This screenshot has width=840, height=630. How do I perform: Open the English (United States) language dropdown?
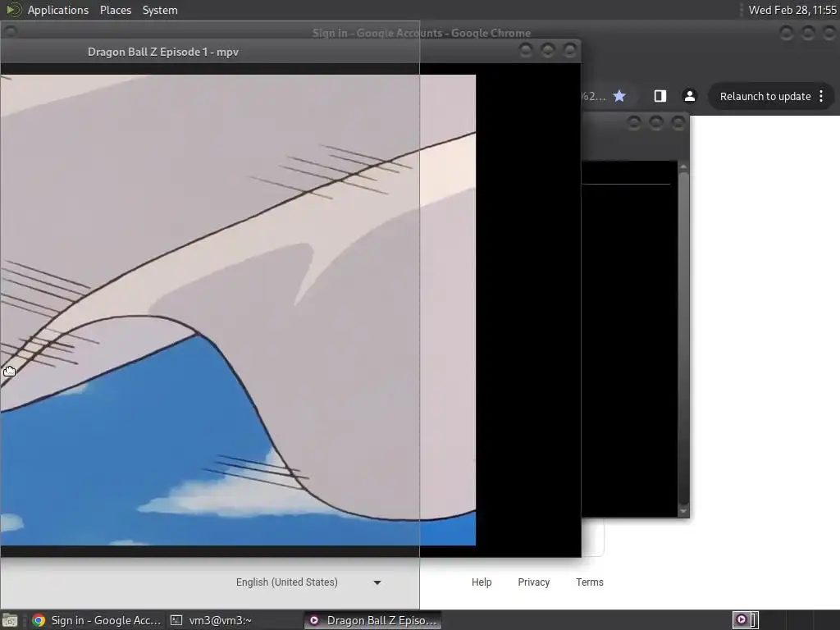[308, 582]
